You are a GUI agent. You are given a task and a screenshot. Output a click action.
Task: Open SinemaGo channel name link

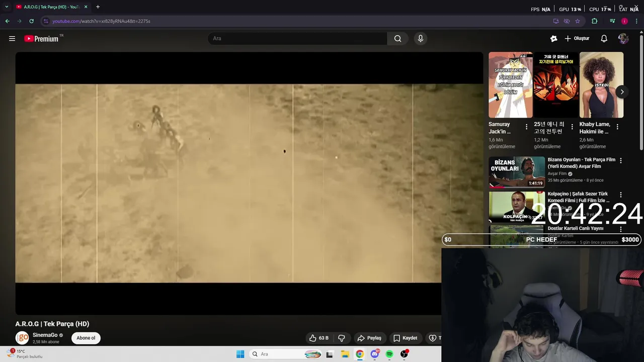click(45, 335)
